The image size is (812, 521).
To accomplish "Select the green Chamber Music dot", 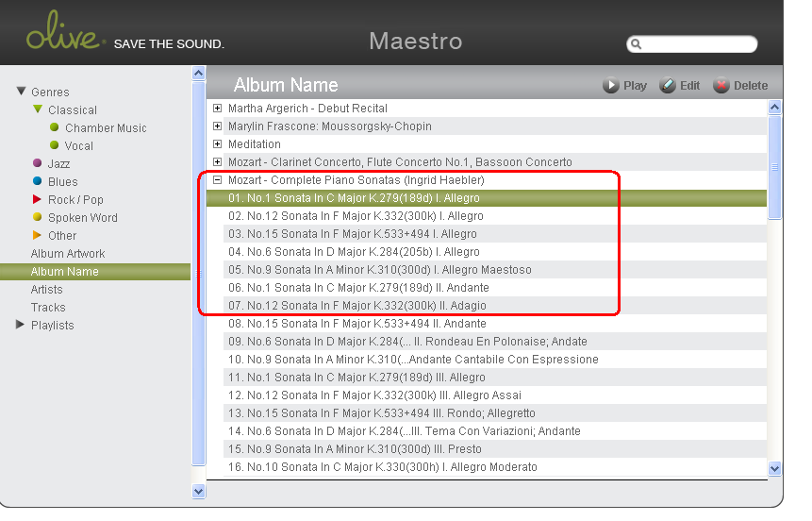I will pyautogui.click(x=55, y=127).
